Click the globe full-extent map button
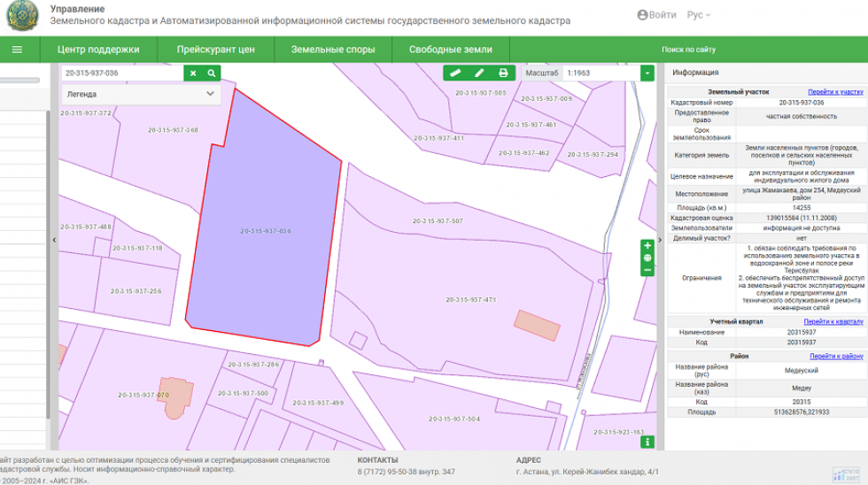The width and height of the screenshot is (868, 485). tap(647, 258)
